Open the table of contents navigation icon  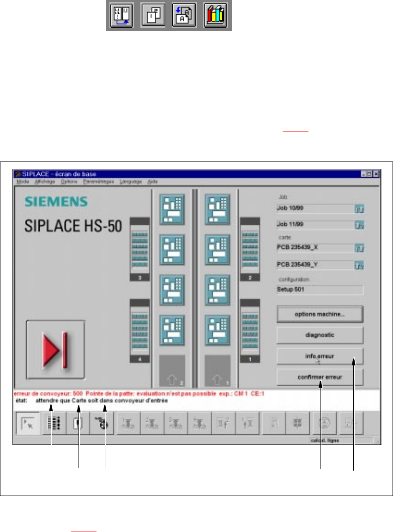[121, 15]
